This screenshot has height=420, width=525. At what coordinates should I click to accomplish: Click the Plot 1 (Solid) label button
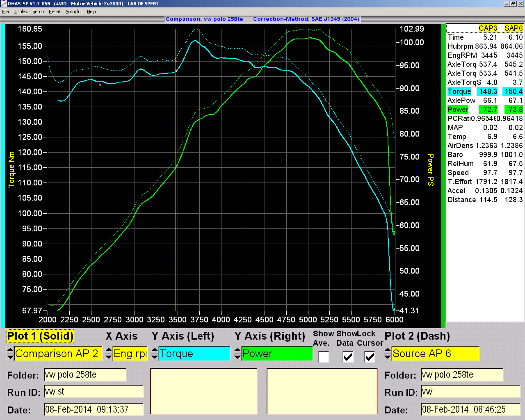click(x=40, y=336)
